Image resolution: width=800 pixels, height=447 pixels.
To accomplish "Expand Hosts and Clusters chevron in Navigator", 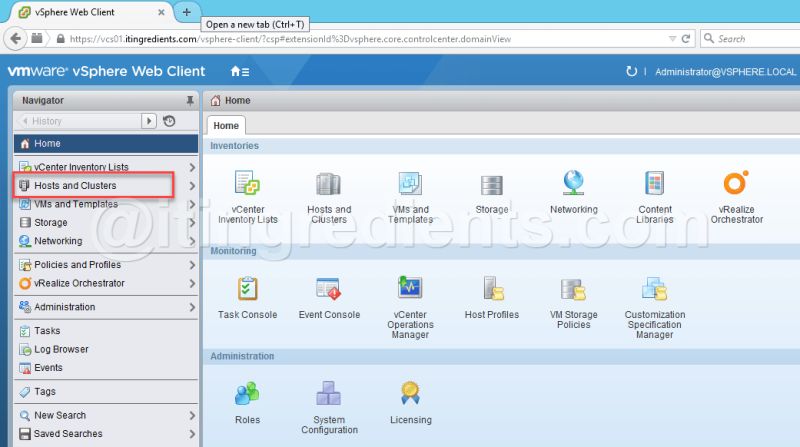I will pos(192,186).
